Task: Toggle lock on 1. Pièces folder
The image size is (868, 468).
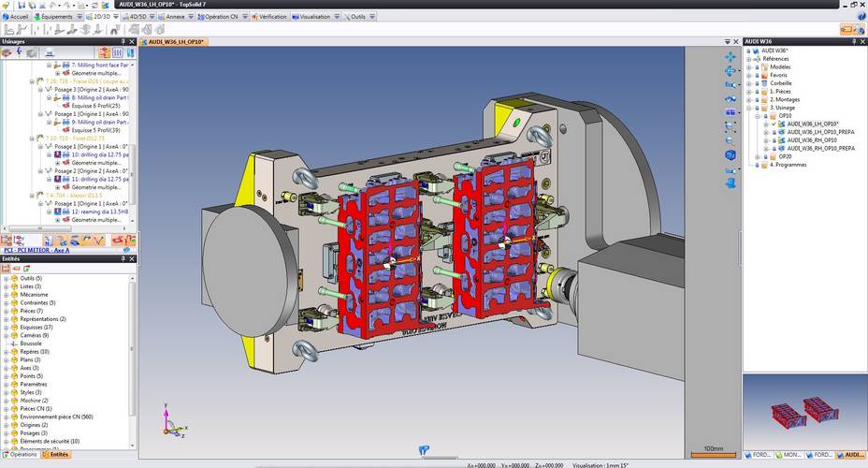Action: [x=757, y=92]
